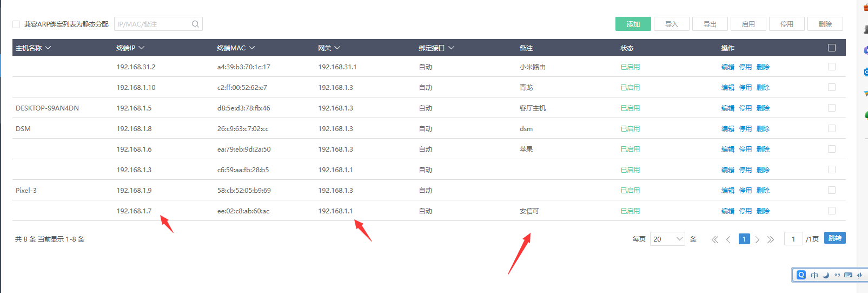Tick checkbox of DESKTOP-S9AN4DN row
The height and width of the screenshot is (293, 868).
click(x=832, y=108)
